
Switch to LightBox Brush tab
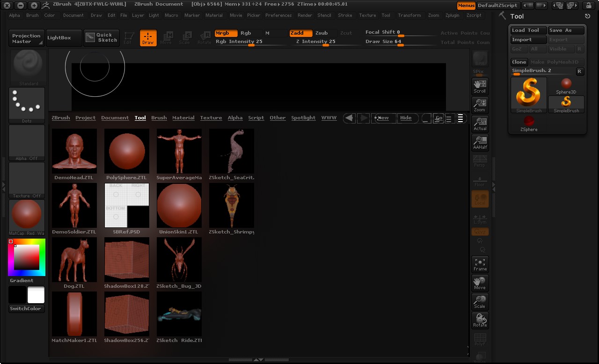click(x=159, y=118)
